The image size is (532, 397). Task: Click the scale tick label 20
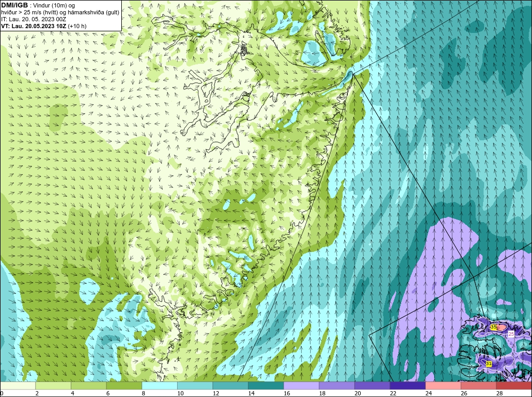tap(358, 393)
